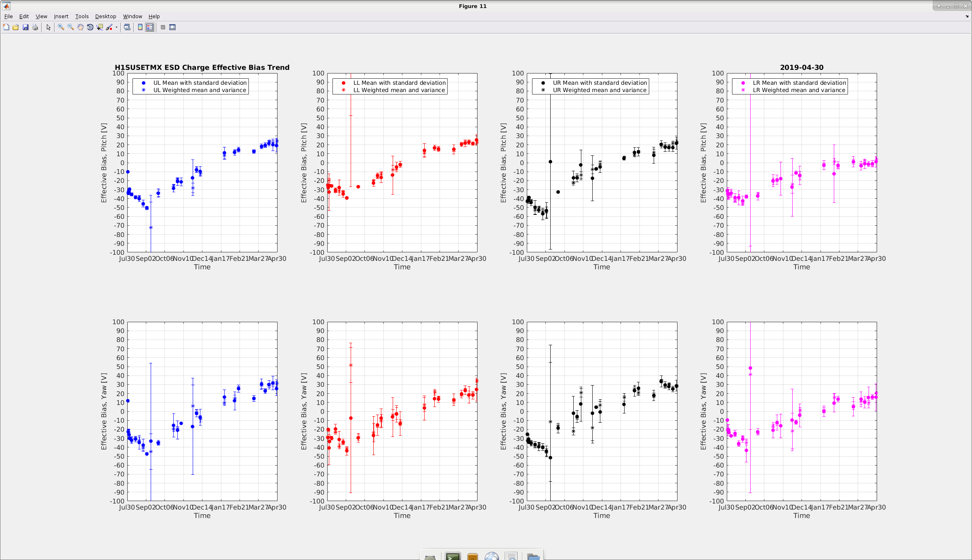The height and width of the screenshot is (560, 972).
Task: Click the 'Figure 11' window title
Action: pos(473,6)
